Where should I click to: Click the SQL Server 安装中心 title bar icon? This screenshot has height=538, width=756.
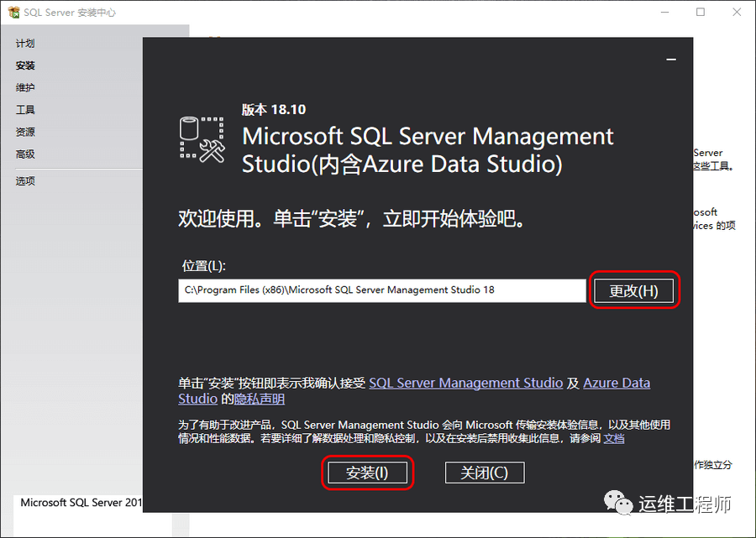tap(13, 12)
